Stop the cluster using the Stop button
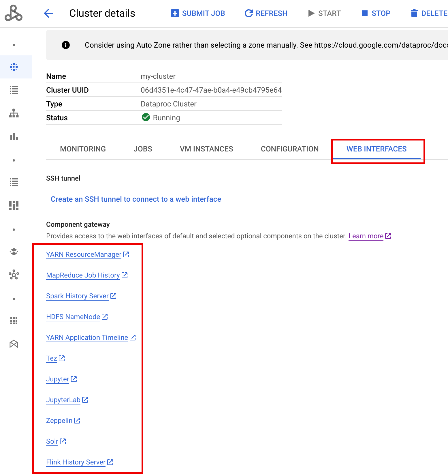This screenshot has width=448, height=476. point(376,13)
